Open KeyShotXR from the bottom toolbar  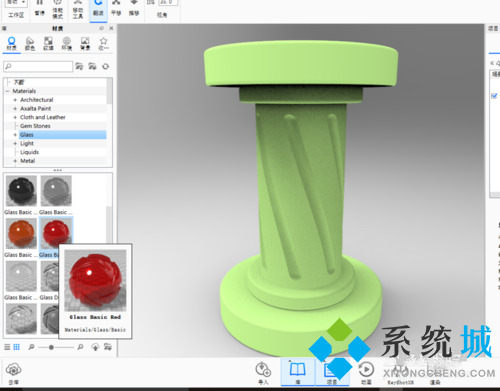(x=400, y=373)
